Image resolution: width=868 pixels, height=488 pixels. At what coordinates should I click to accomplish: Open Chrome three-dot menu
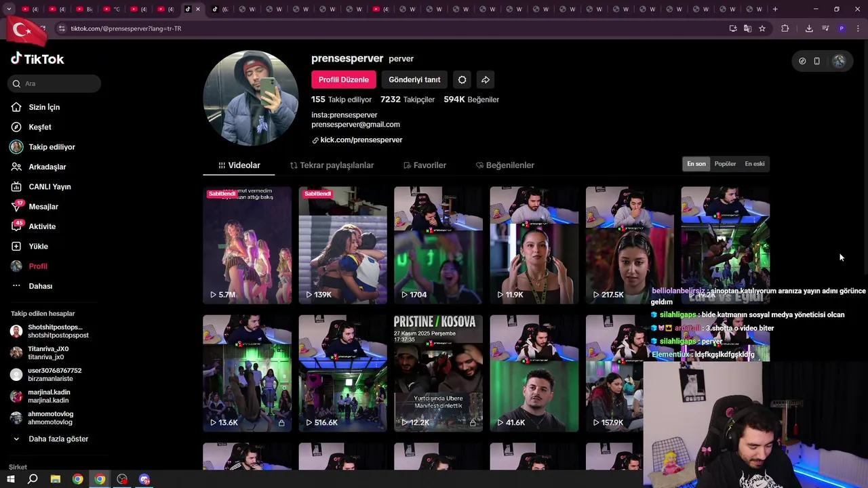click(859, 28)
